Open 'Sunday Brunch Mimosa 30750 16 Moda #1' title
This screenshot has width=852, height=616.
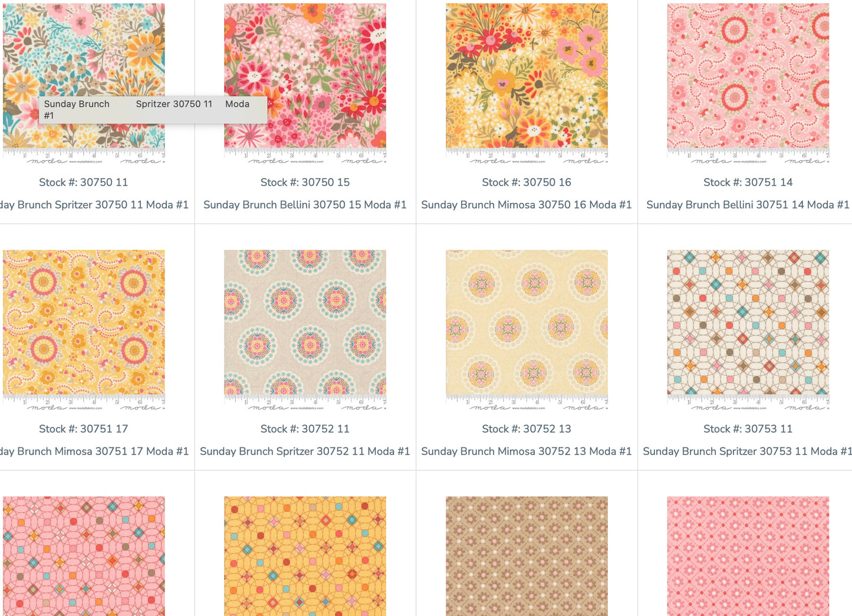[x=527, y=205]
